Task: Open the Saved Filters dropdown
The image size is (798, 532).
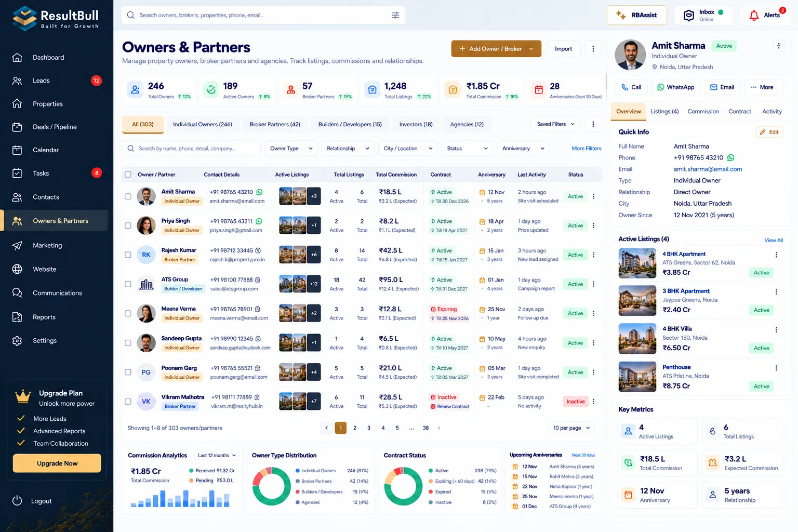Action: click(x=555, y=124)
